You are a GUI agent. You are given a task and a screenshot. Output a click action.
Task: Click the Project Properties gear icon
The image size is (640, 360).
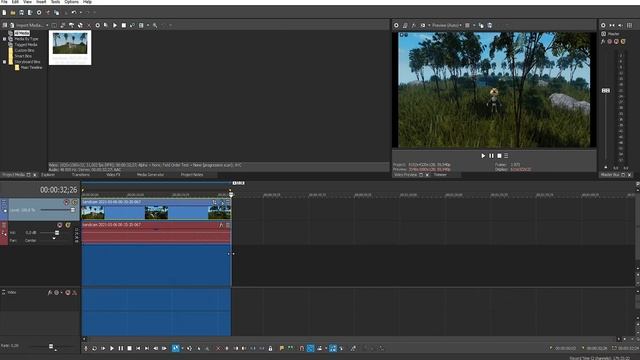39,13
